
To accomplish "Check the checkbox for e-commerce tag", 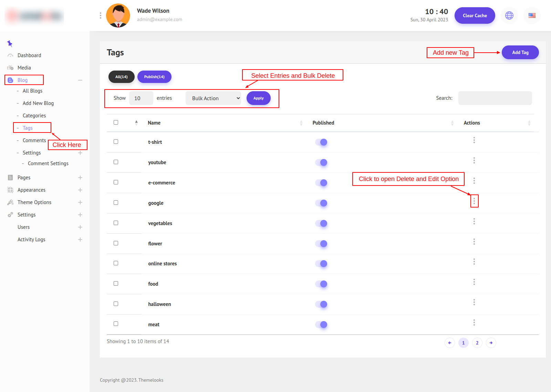I will (116, 182).
